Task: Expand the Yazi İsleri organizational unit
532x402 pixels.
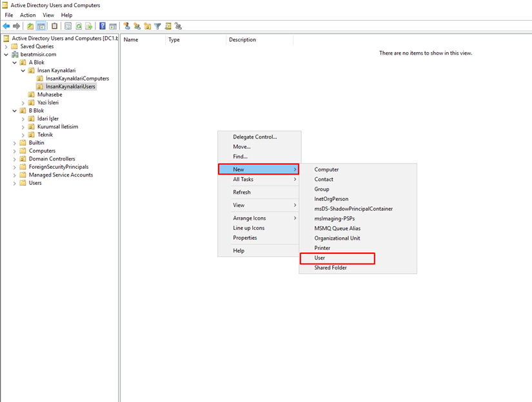Action: [x=23, y=102]
